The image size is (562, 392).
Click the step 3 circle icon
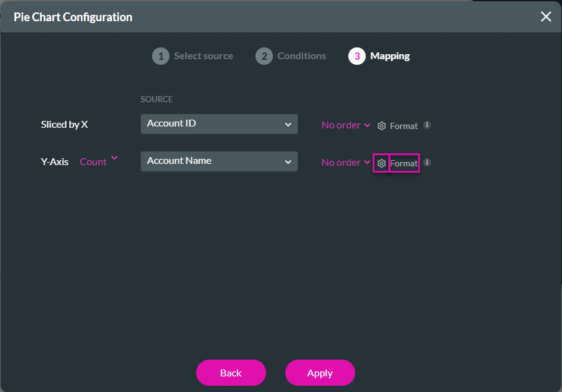(x=356, y=55)
